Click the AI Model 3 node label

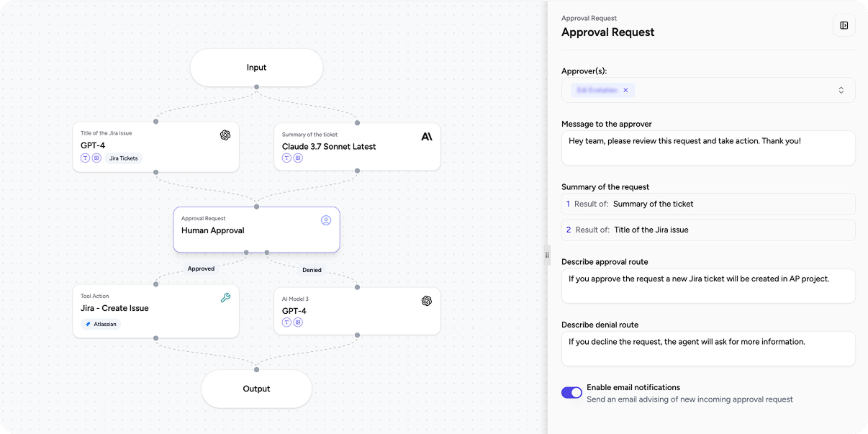tap(295, 299)
